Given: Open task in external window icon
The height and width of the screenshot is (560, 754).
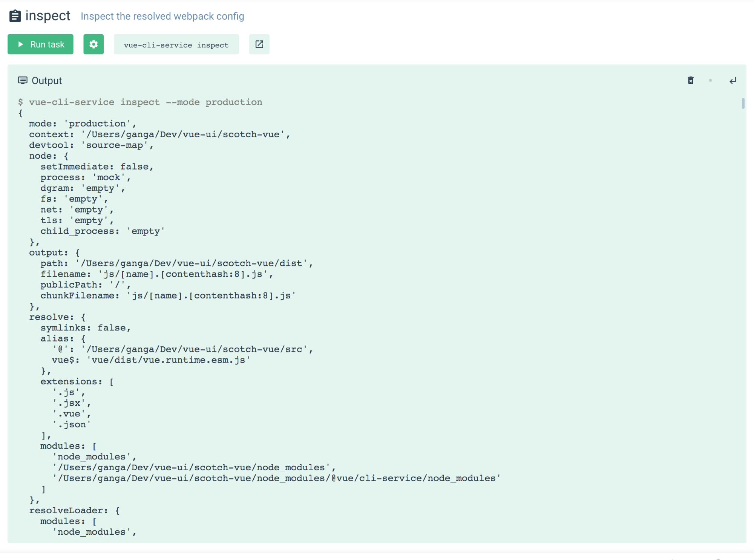Looking at the screenshot, I should tap(259, 44).
